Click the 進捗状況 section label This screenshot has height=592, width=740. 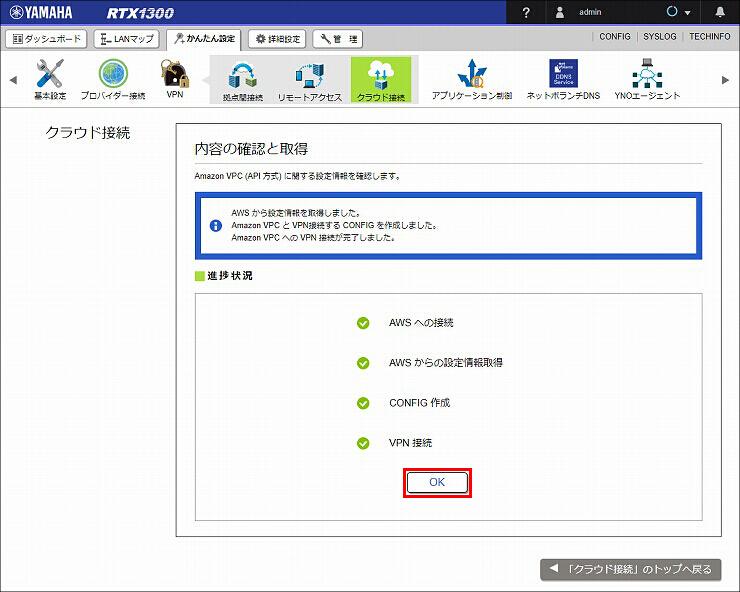pyautogui.click(x=230, y=276)
